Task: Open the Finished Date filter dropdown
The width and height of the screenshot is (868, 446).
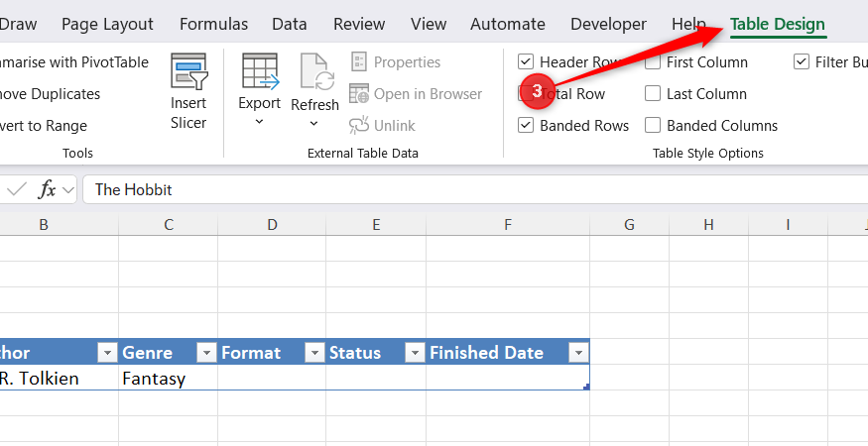Action: tap(578, 352)
